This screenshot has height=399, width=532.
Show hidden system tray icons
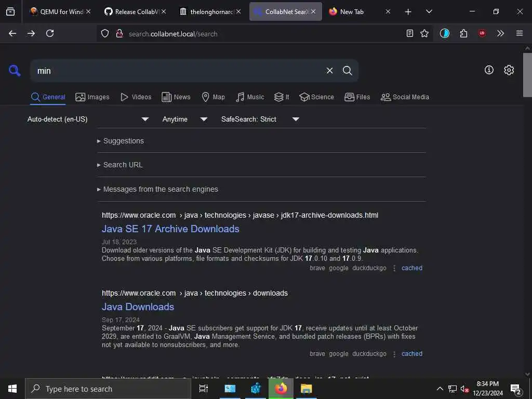click(440, 389)
